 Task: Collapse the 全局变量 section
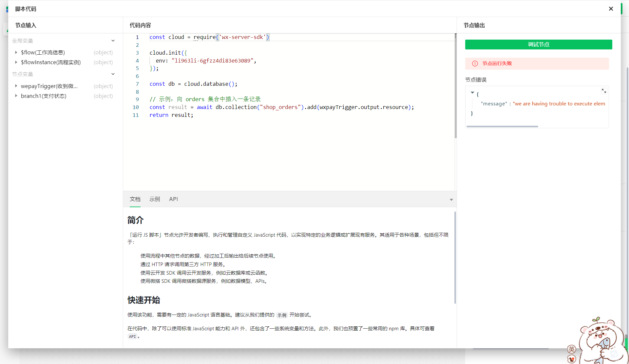[x=113, y=41]
